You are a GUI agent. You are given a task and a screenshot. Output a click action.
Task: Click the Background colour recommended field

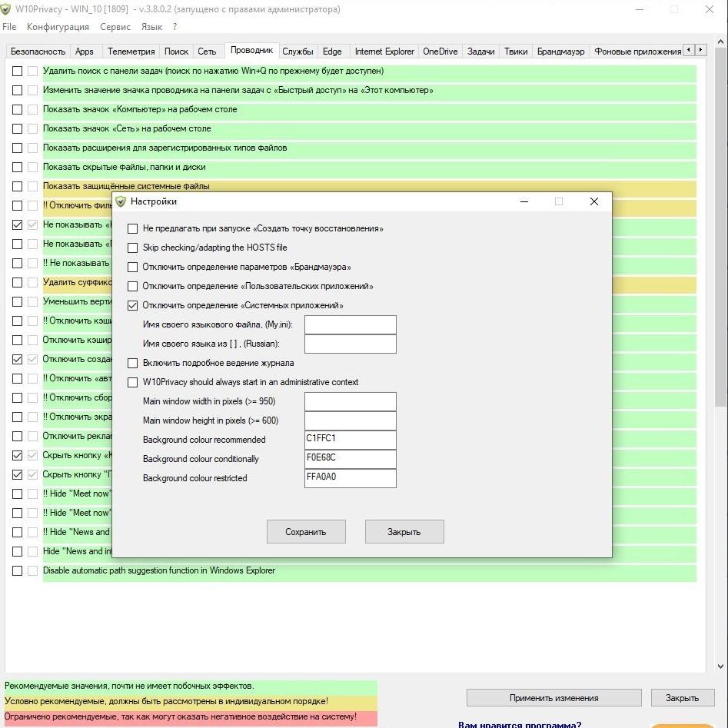[x=350, y=440]
